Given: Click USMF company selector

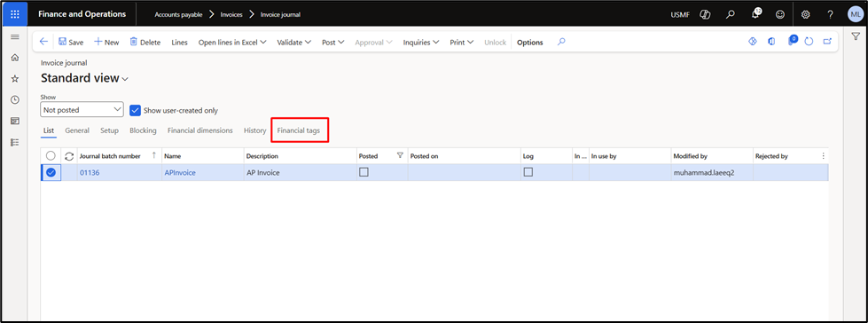Looking at the screenshot, I should tap(680, 15).
